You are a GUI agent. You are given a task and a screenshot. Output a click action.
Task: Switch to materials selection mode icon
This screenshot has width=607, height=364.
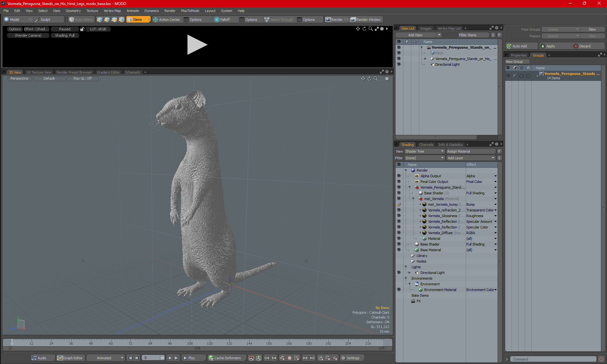pos(121,20)
